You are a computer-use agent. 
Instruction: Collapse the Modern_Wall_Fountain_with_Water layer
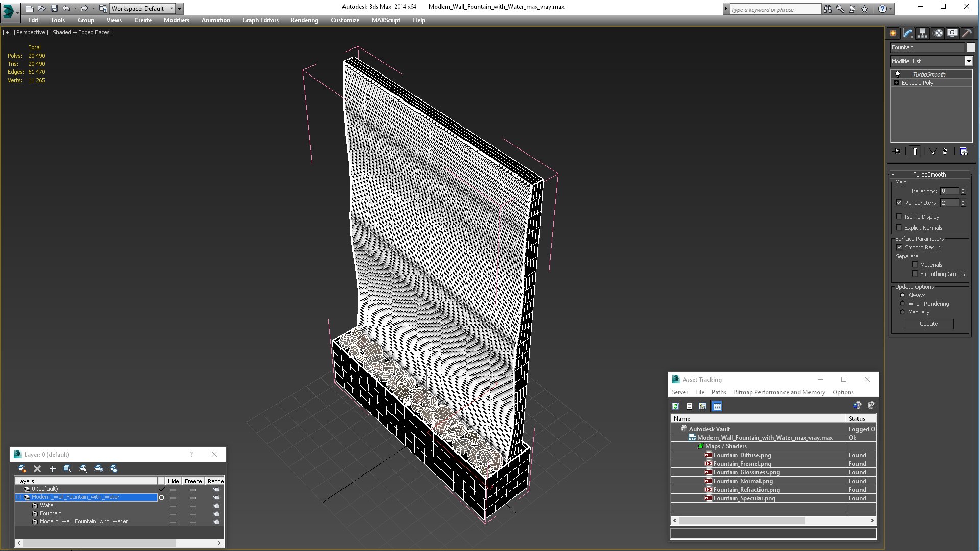(x=19, y=497)
